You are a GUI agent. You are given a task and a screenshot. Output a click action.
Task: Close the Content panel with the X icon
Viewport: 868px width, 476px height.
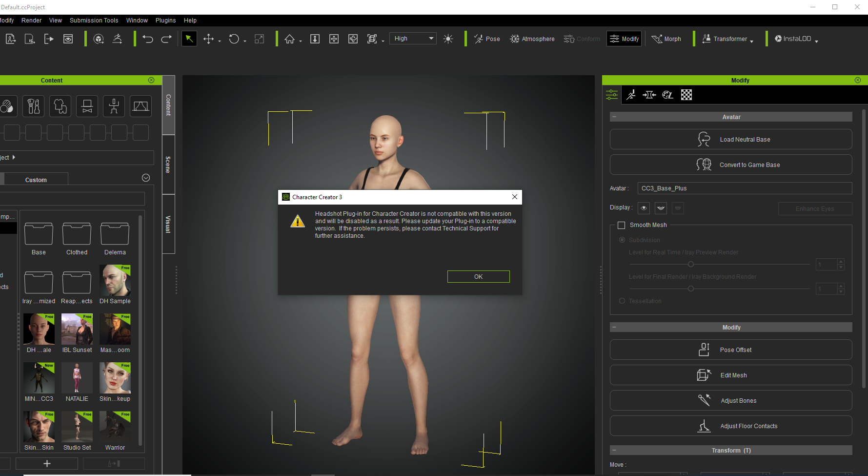[151, 80]
